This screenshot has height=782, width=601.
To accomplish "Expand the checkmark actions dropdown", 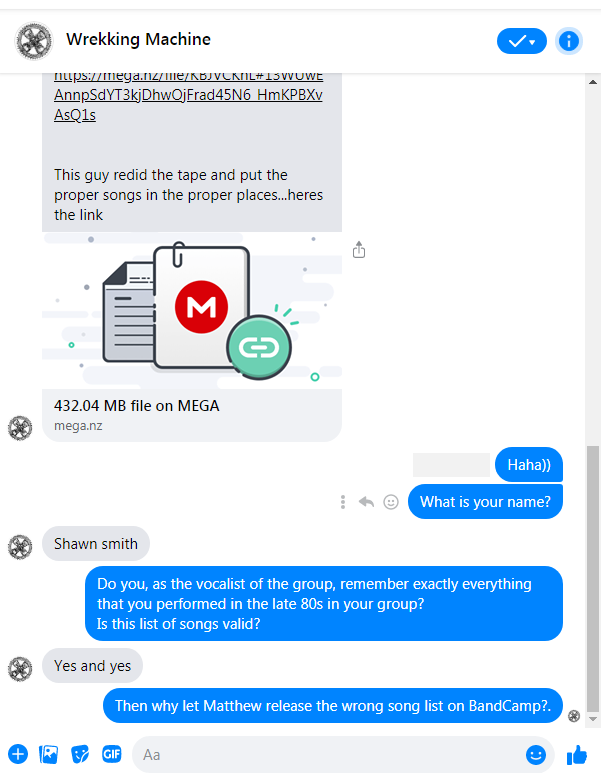I will coord(522,41).
